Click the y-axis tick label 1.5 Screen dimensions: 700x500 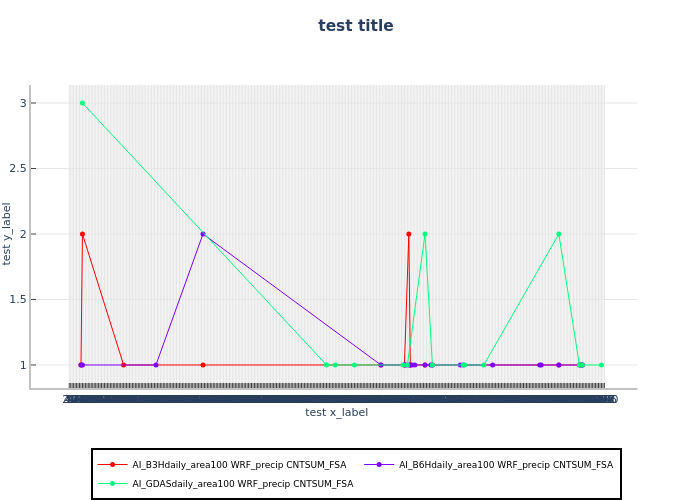[18, 299]
